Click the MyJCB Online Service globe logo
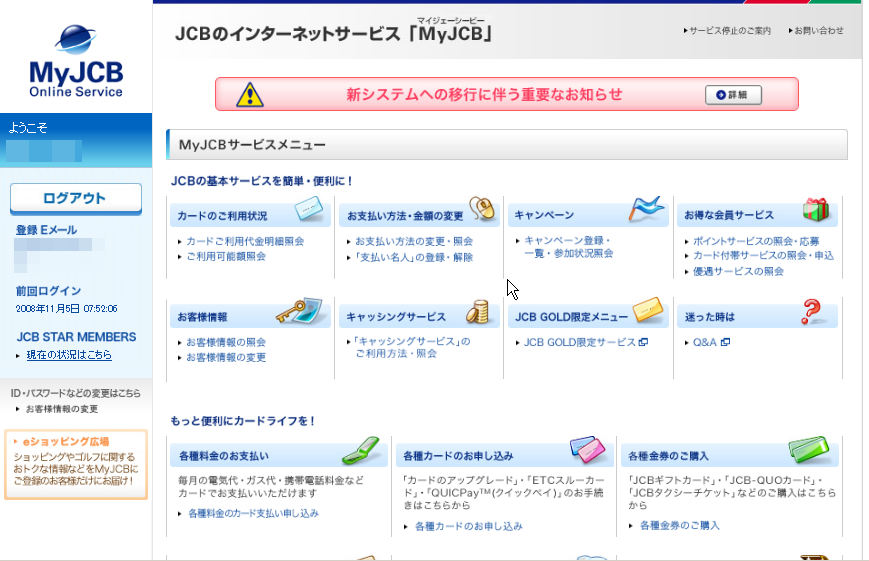This screenshot has width=869, height=561. [76, 60]
